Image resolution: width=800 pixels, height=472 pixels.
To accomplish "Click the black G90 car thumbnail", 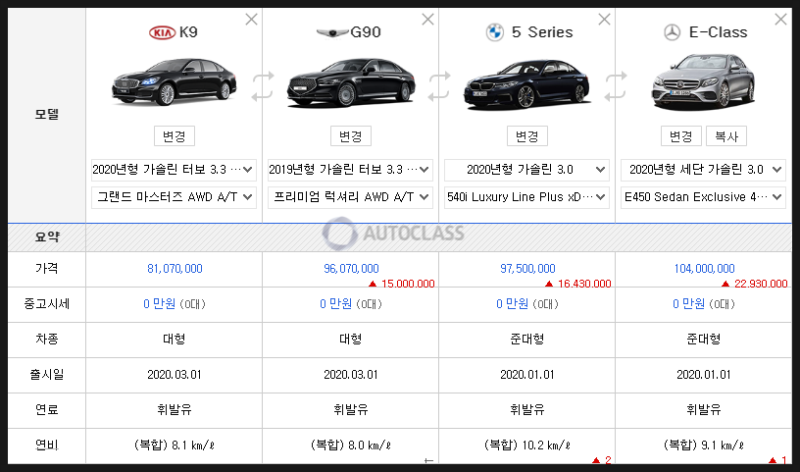I will pyautogui.click(x=351, y=82).
